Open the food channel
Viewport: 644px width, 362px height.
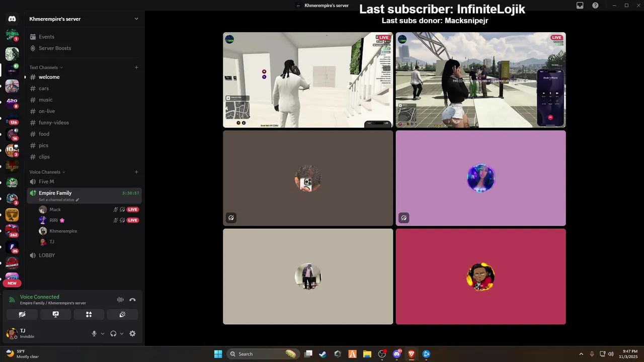pos(84,134)
